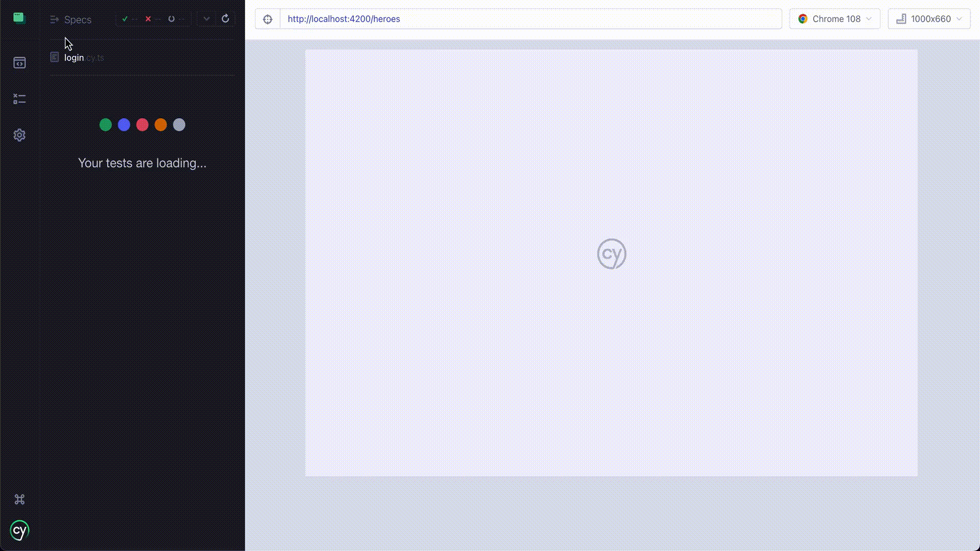Open the Specs code window icon
The image size is (980, 551).
point(19,63)
